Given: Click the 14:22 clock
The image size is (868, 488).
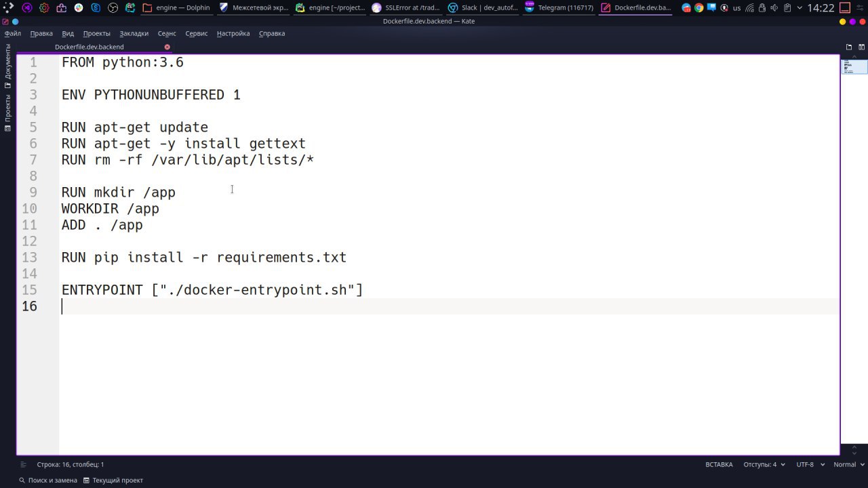Looking at the screenshot, I should (x=821, y=8).
